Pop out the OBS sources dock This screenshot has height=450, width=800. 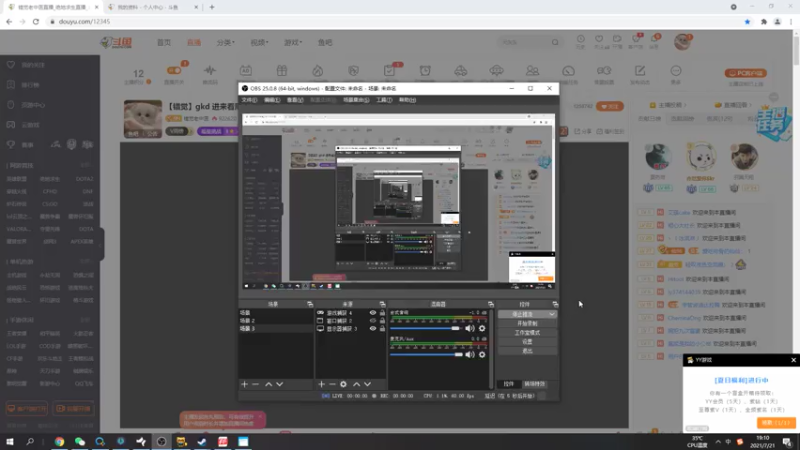tap(382, 304)
